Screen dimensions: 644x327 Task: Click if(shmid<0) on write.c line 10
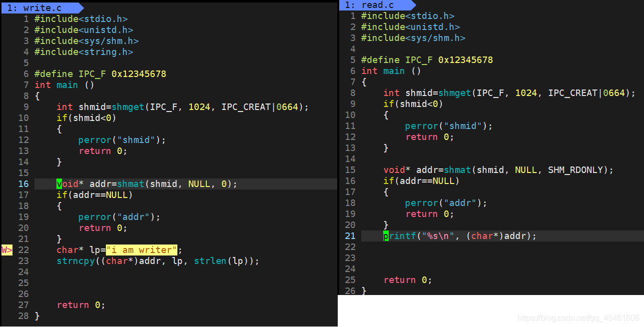pyautogui.click(x=86, y=118)
